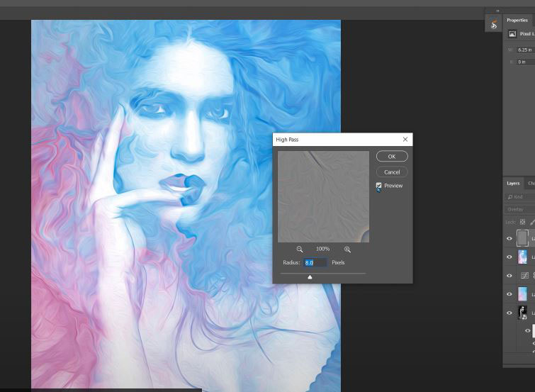The width and height of the screenshot is (535, 392).
Task: Toggle visibility of the smart filters sublayer
Action: click(527, 330)
